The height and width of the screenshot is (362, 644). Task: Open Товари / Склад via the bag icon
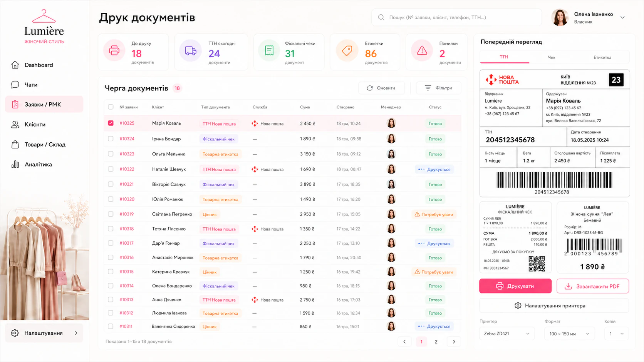[15, 144]
